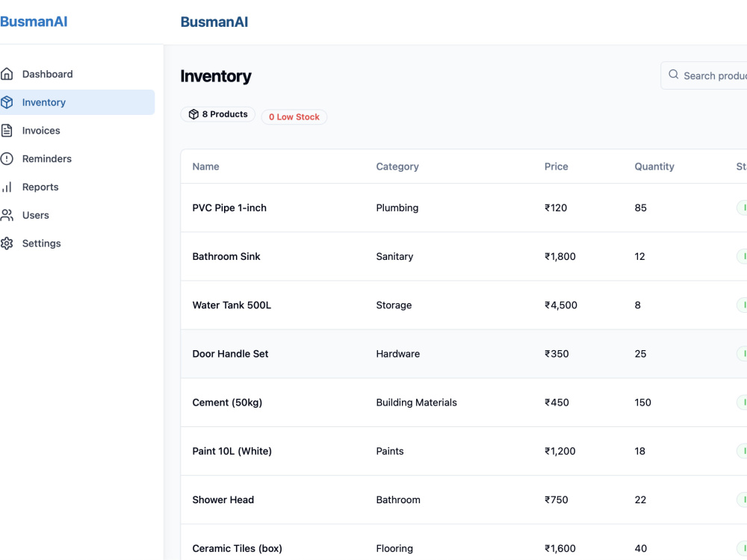Click the quantity 85 cell
The width and height of the screenshot is (747, 560).
pos(640,208)
